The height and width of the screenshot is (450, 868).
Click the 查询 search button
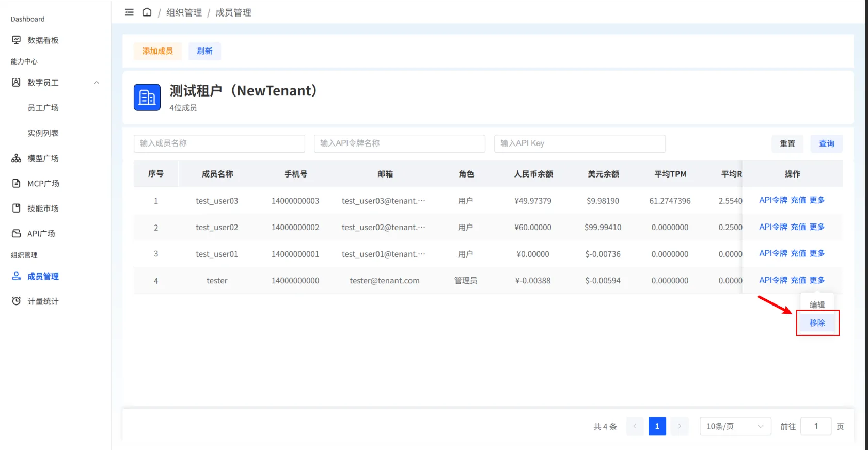pos(827,143)
